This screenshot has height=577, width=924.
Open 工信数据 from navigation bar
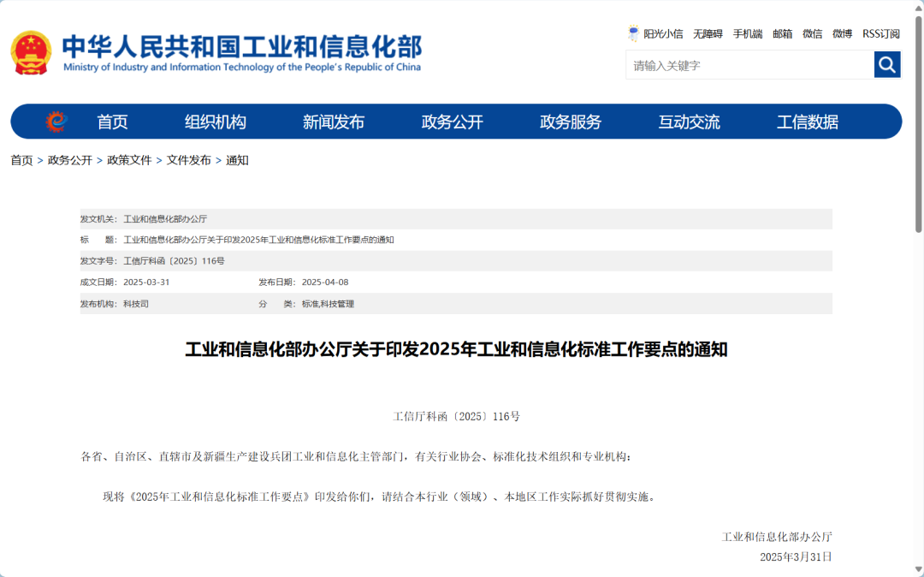point(808,122)
